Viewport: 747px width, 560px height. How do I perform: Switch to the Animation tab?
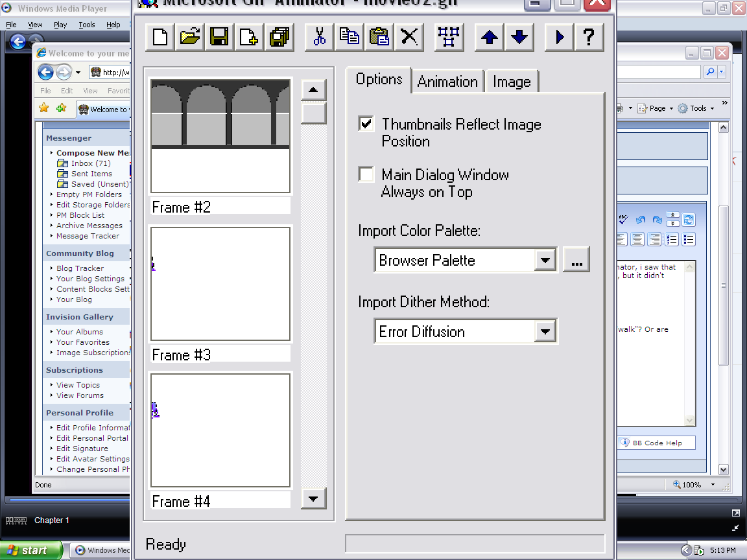[447, 81]
